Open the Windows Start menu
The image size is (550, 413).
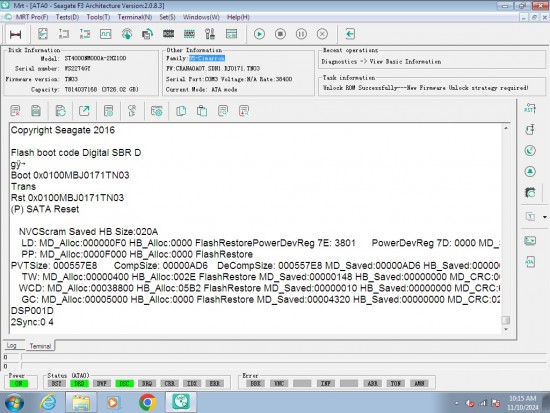coord(14,402)
